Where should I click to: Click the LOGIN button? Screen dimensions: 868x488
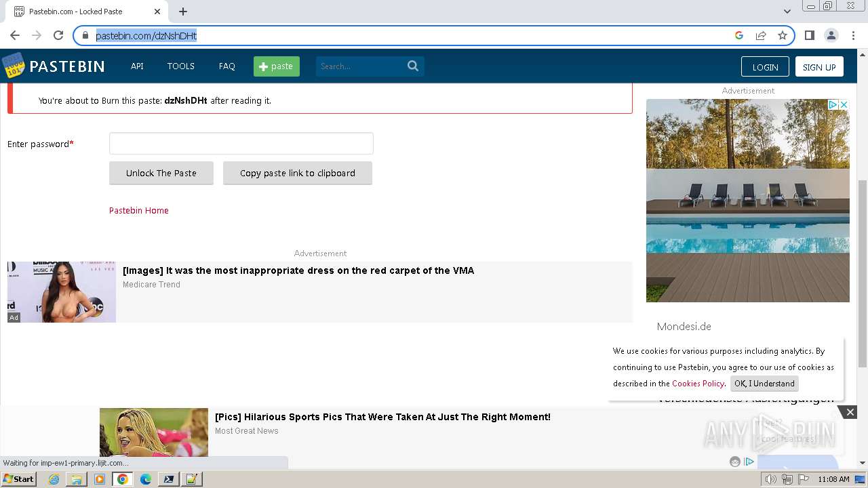pyautogui.click(x=765, y=66)
